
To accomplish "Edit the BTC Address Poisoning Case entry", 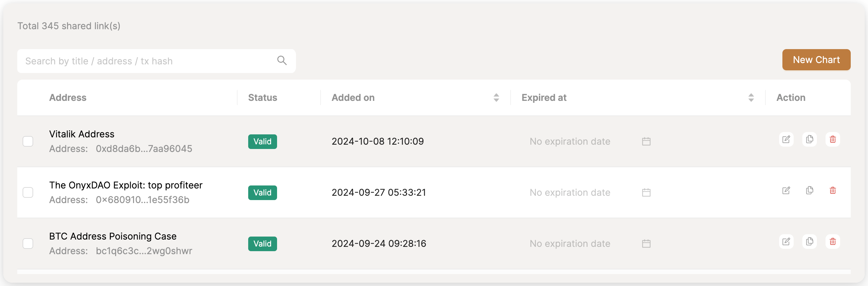I will pos(786,242).
